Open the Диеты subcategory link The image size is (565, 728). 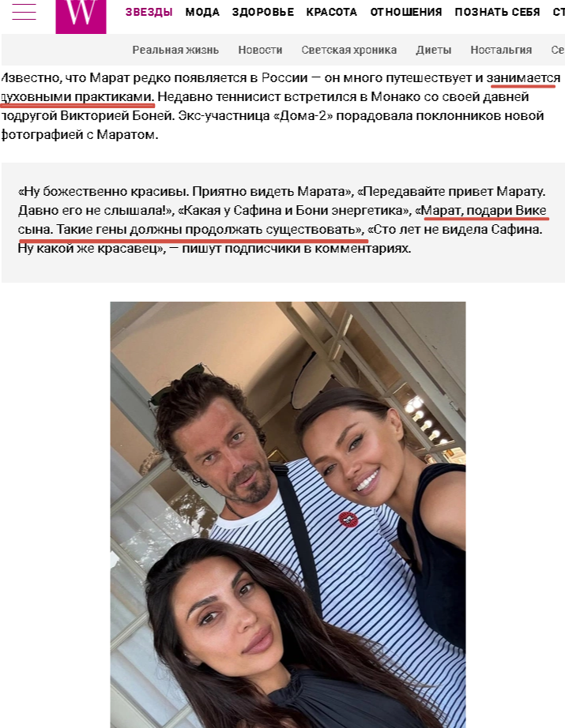pos(434,50)
